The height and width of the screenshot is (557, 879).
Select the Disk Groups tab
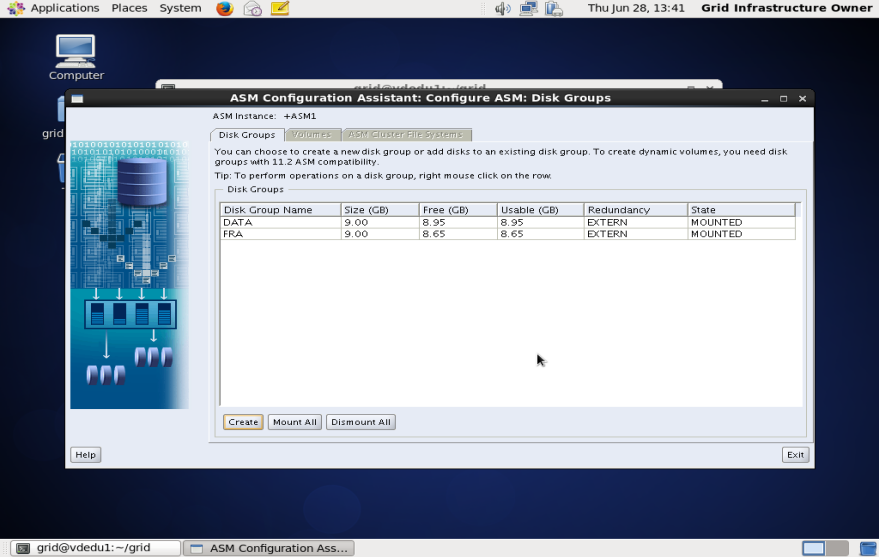coord(247,135)
